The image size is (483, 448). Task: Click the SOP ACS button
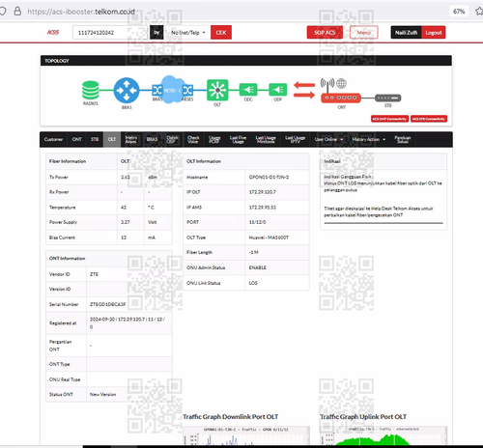click(325, 33)
